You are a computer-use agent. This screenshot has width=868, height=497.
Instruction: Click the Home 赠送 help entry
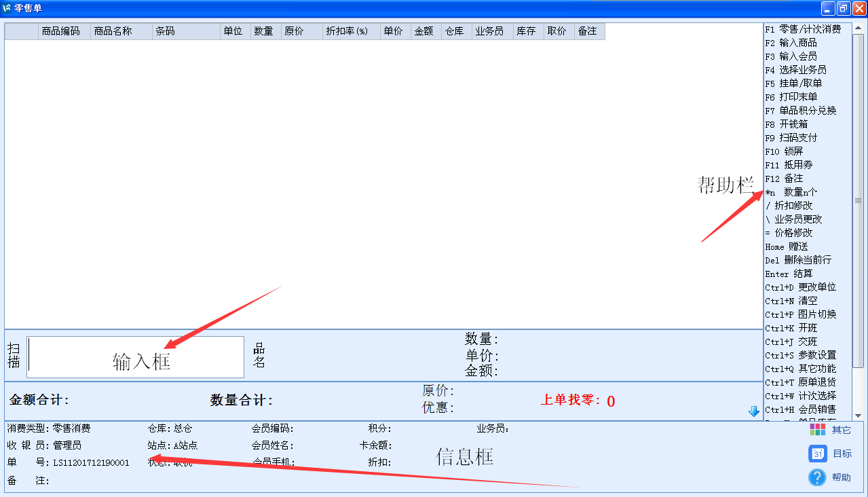(x=786, y=246)
